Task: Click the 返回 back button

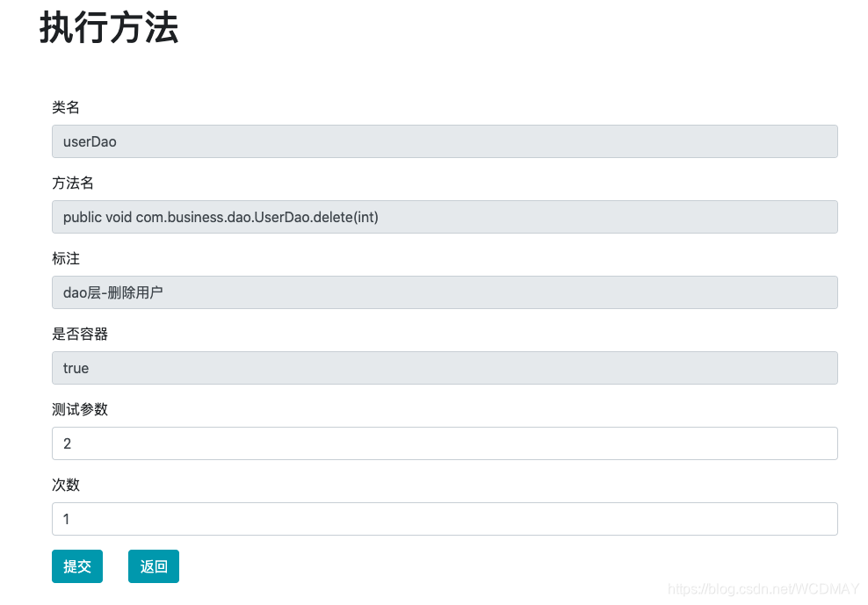Action: 154,566
